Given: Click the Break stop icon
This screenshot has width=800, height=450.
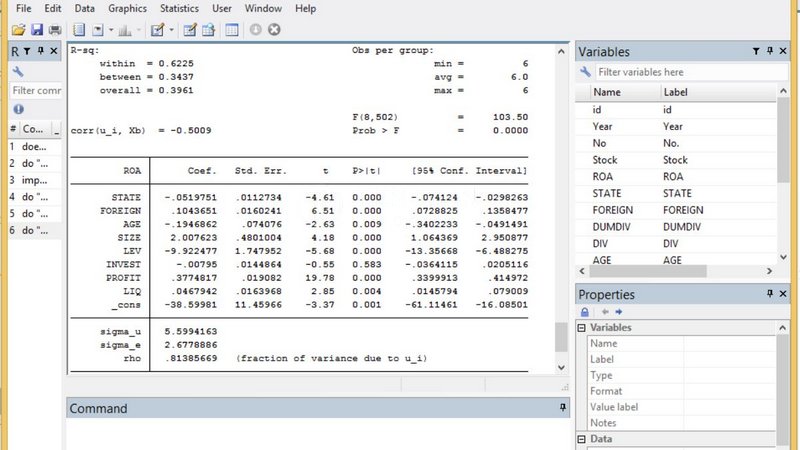Looking at the screenshot, I should (x=274, y=30).
